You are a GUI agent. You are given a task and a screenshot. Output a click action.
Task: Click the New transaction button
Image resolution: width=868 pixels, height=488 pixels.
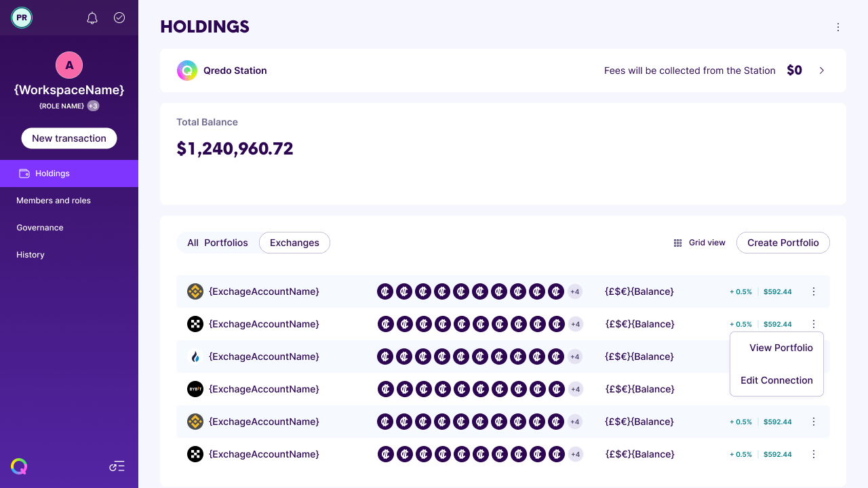tap(69, 138)
